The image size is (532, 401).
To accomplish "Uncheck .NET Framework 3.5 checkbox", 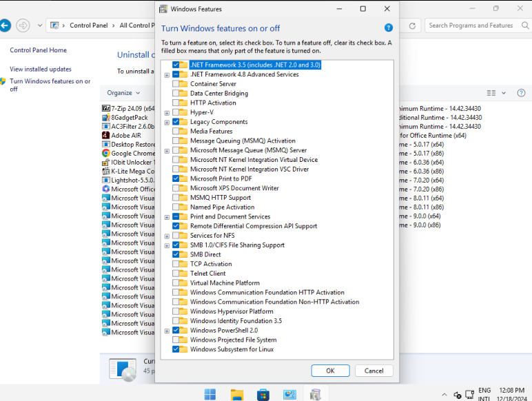I will pos(176,65).
